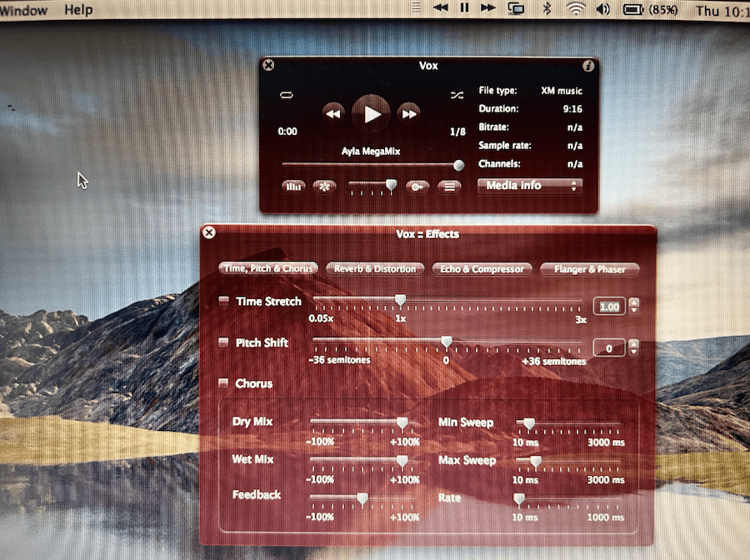Open the Wi-Fi menu bar icon

pos(576,8)
